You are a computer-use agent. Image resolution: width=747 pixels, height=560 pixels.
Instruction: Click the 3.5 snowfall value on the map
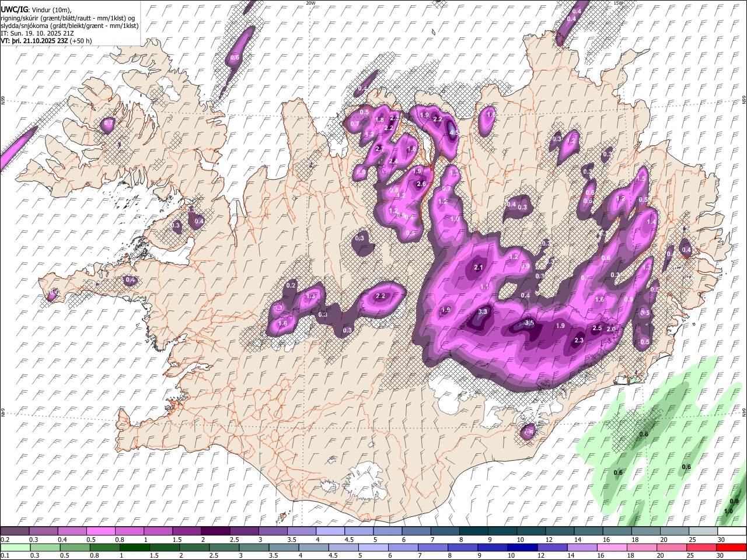click(529, 323)
